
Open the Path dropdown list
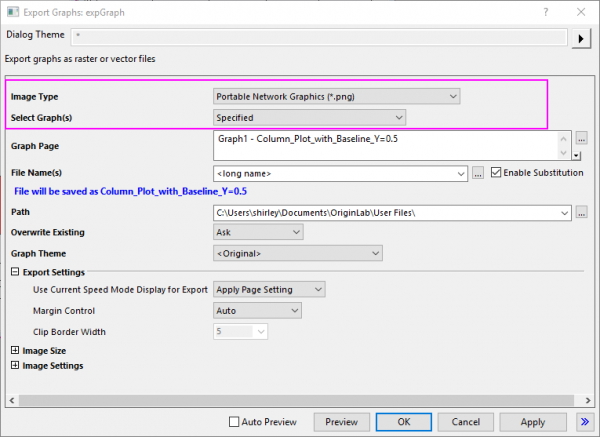point(564,213)
